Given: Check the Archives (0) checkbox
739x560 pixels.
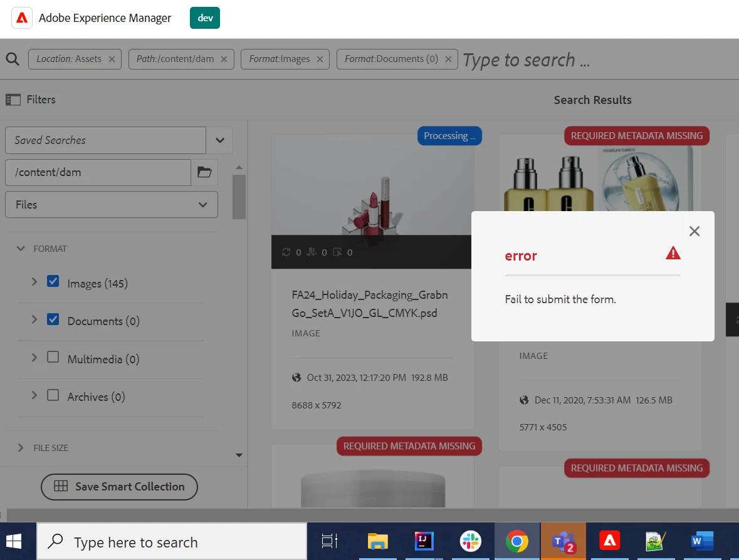Looking at the screenshot, I should (53, 395).
